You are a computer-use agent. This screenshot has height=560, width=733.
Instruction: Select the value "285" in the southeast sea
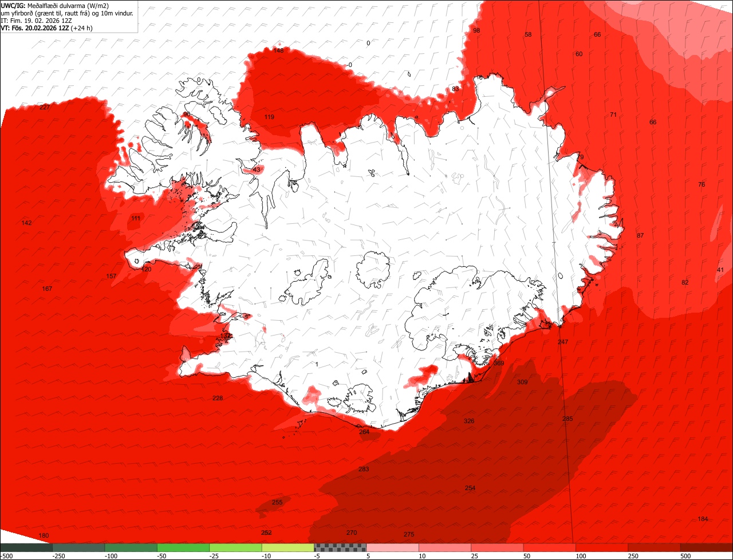(x=568, y=419)
